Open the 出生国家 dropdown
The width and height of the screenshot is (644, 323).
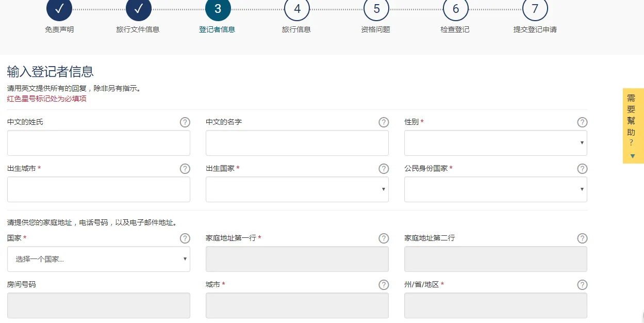297,189
